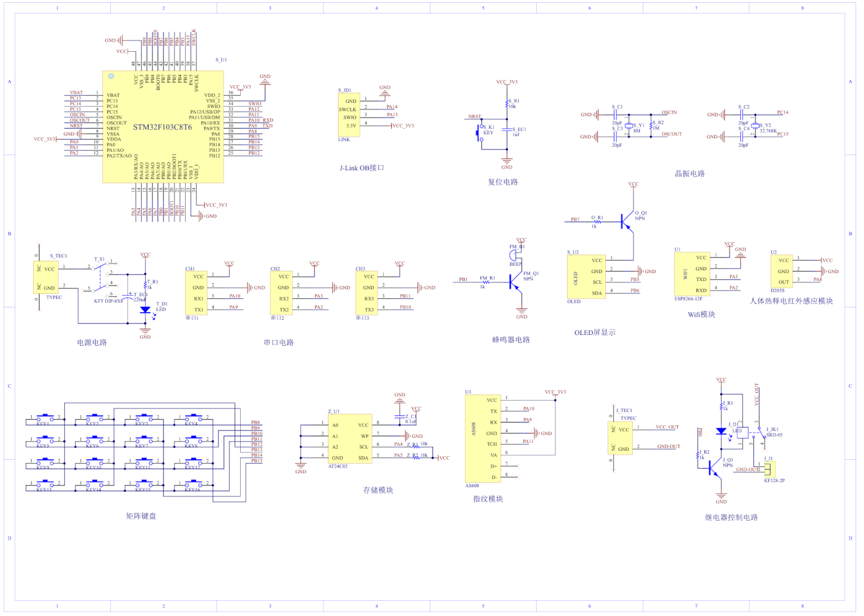Click the CH1 serial port header

click(196, 293)
